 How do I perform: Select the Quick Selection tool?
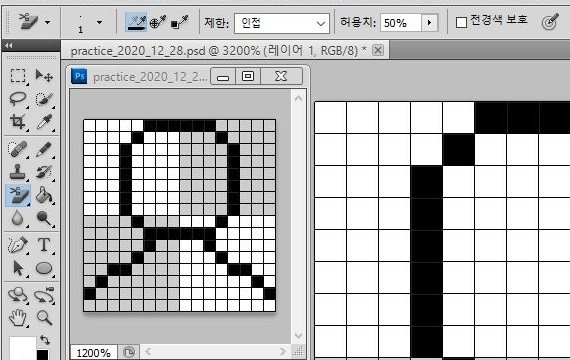[44, 99]
